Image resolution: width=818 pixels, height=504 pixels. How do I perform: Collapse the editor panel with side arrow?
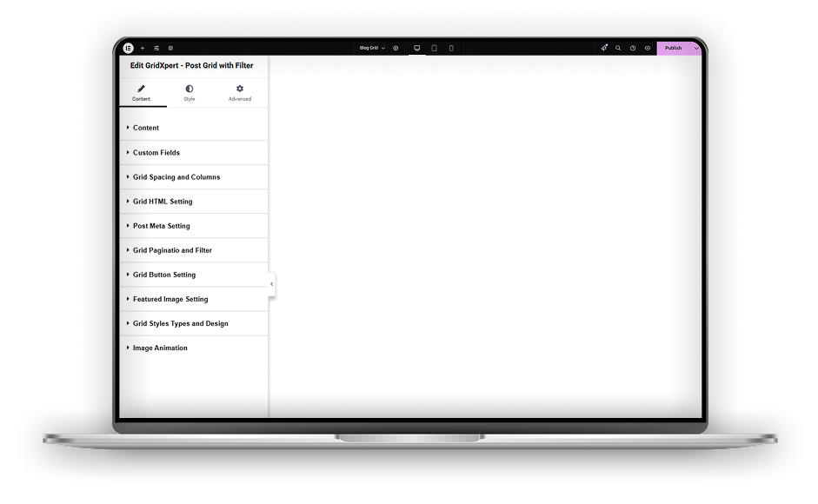point(272,284)
